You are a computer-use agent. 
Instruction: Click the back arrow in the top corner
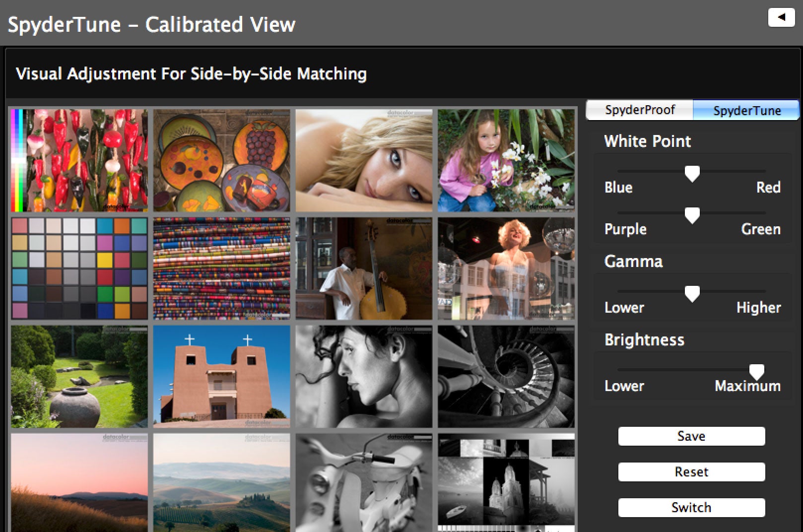(x=782, y=17)
